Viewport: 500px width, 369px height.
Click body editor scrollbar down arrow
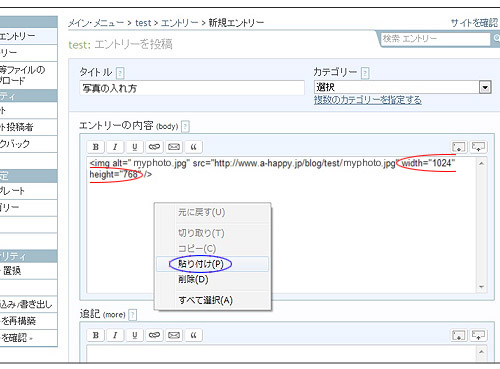(x=481, y=287)
